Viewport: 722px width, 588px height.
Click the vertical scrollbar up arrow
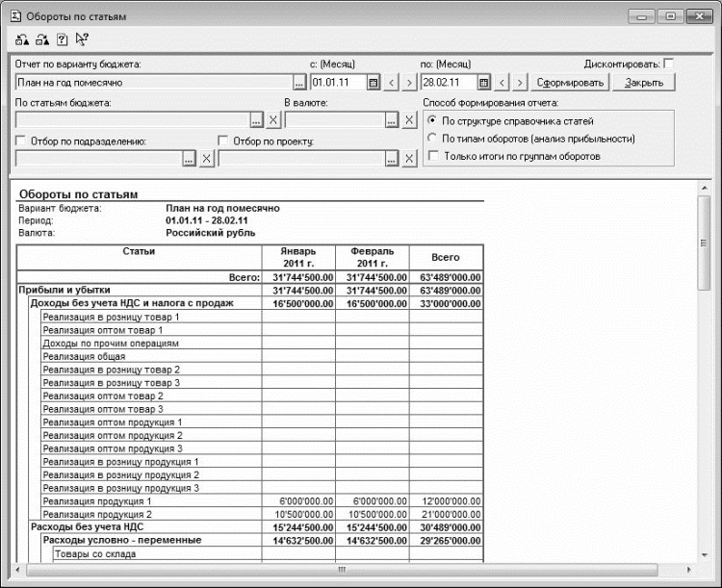(x=704, y=188)
